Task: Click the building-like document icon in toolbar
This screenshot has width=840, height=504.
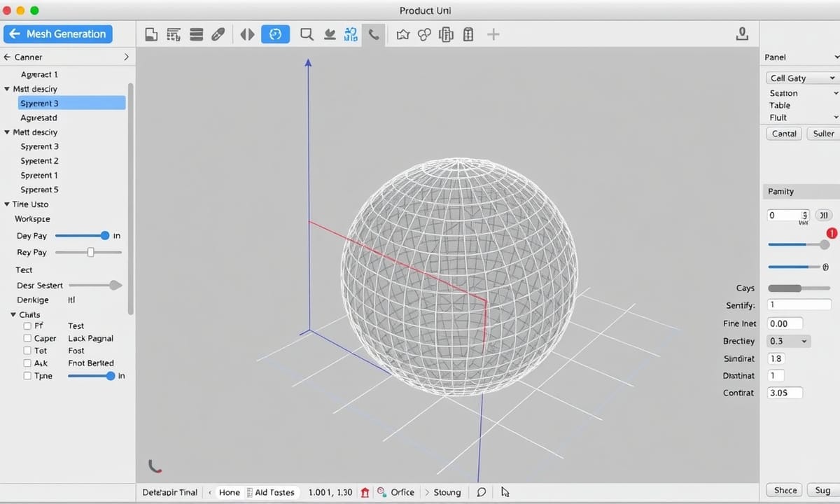Action: coord(469,34)
